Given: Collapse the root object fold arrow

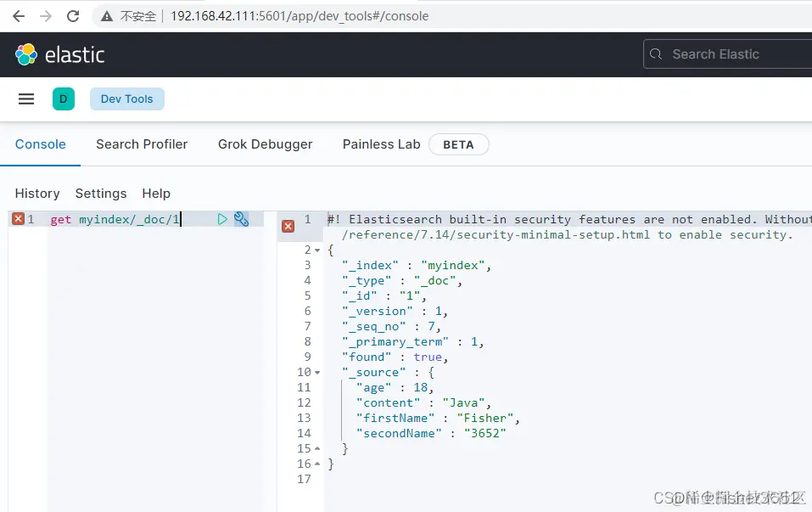Looking at the screenshot, I should click(x=317, y=250).
